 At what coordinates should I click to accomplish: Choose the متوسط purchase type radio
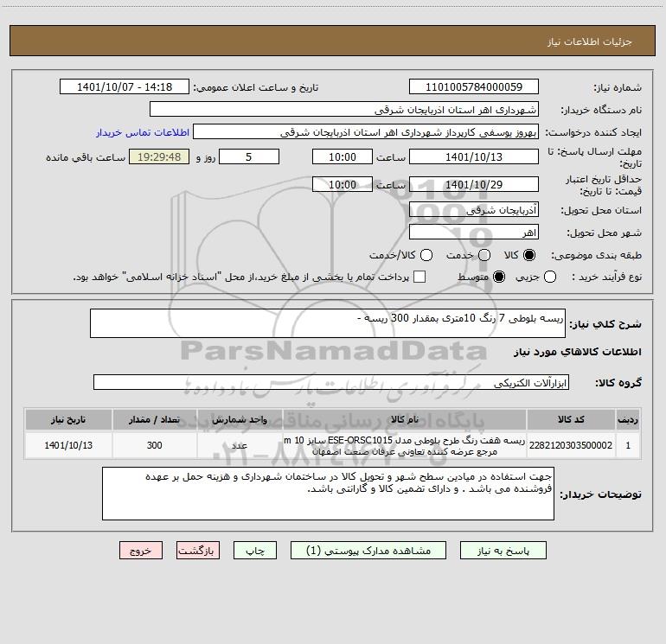pyautogui.click(x=499, y=277)
